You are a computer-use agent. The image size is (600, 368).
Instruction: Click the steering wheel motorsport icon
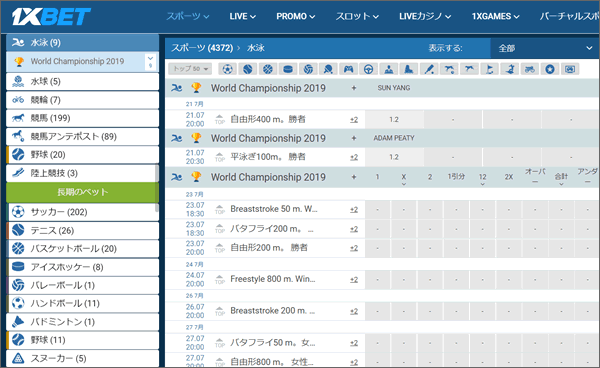click(368, 69)
